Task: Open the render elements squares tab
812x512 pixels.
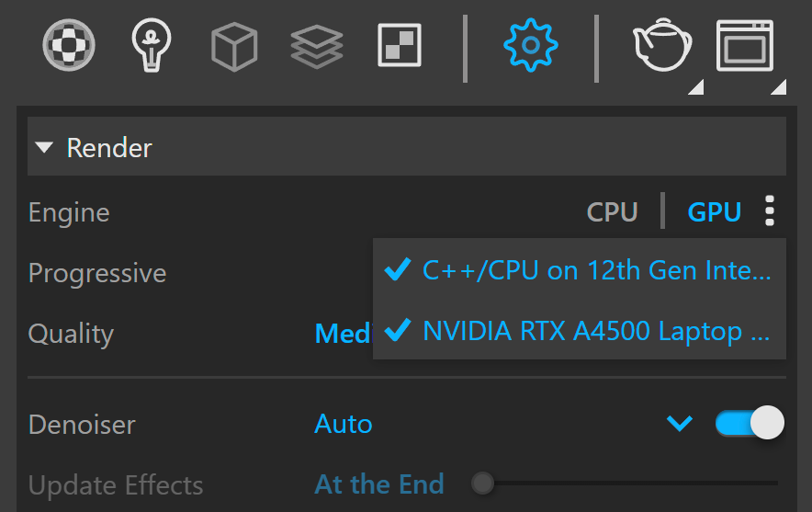Action: (x=400, y=45)
